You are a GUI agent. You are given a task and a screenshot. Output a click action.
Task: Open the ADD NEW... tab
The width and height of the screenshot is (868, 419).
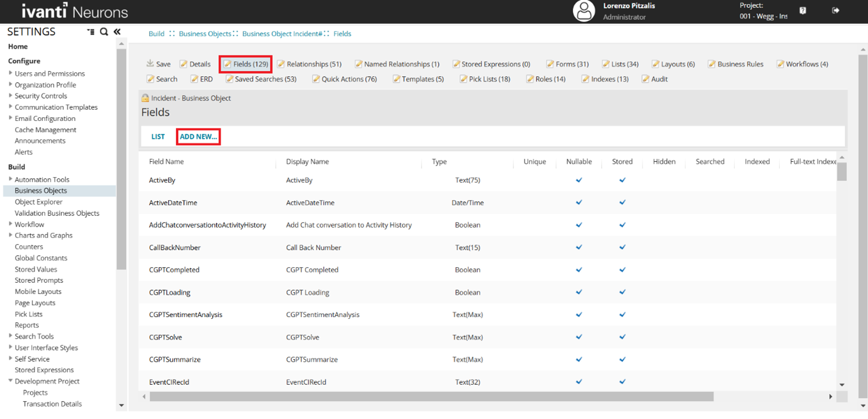[x=198, y=136]
